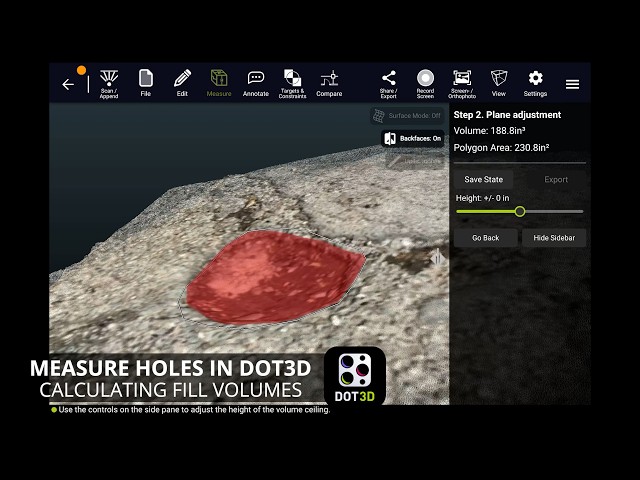640x480 pixels.
Task: Click Go Back button
Action: pos(486,238)
